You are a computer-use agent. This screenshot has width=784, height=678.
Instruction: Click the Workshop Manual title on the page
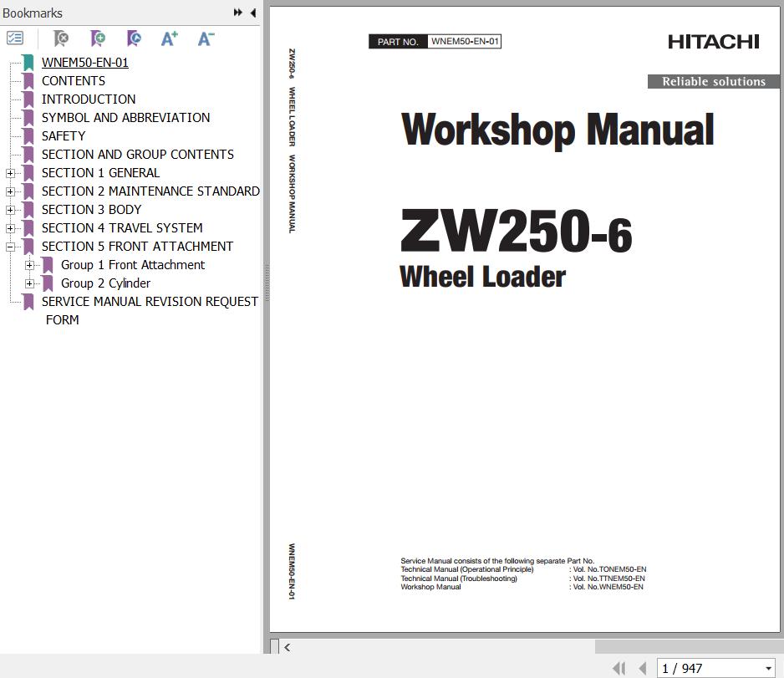[557, 130]
